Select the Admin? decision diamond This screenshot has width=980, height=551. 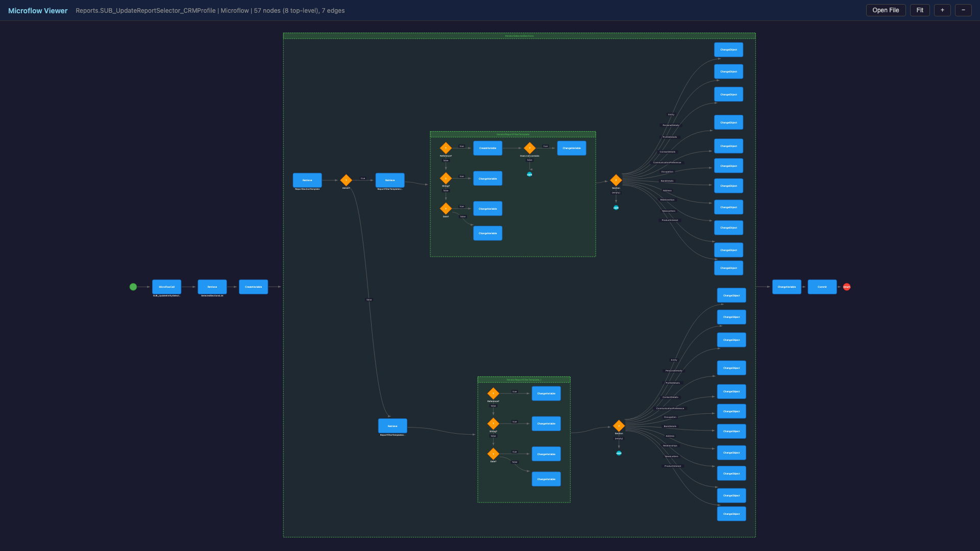pyautogui.click(x=346, y=180)
